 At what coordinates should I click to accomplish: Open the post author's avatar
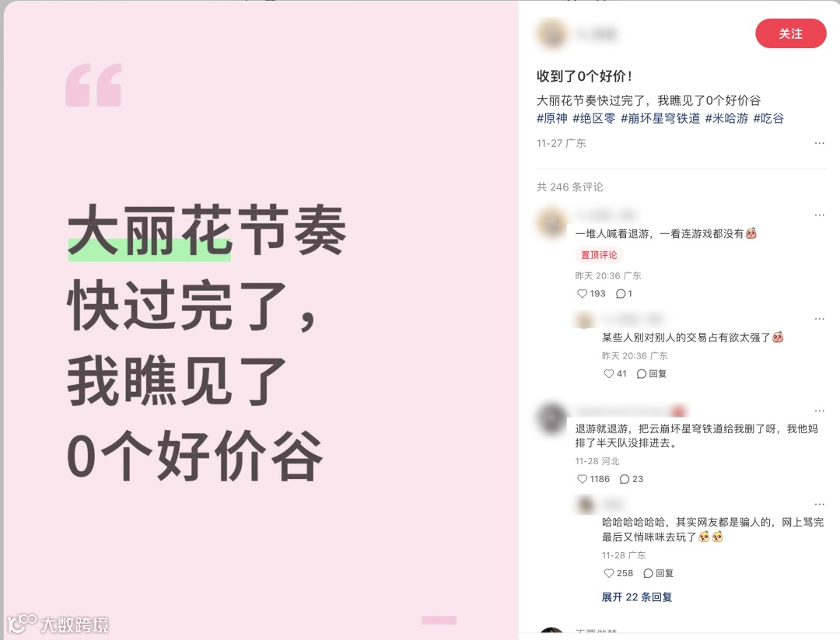point(551,33)
